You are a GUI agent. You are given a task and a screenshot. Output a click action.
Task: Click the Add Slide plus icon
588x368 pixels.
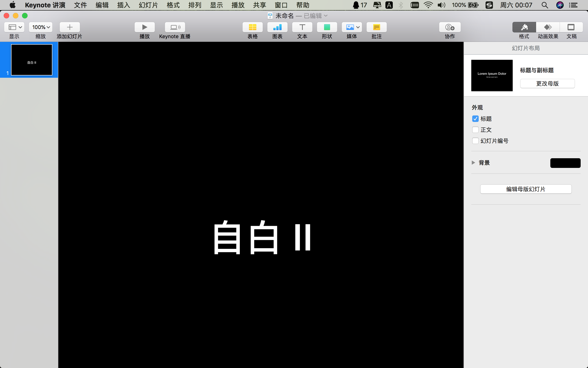(x=70, y=27)
